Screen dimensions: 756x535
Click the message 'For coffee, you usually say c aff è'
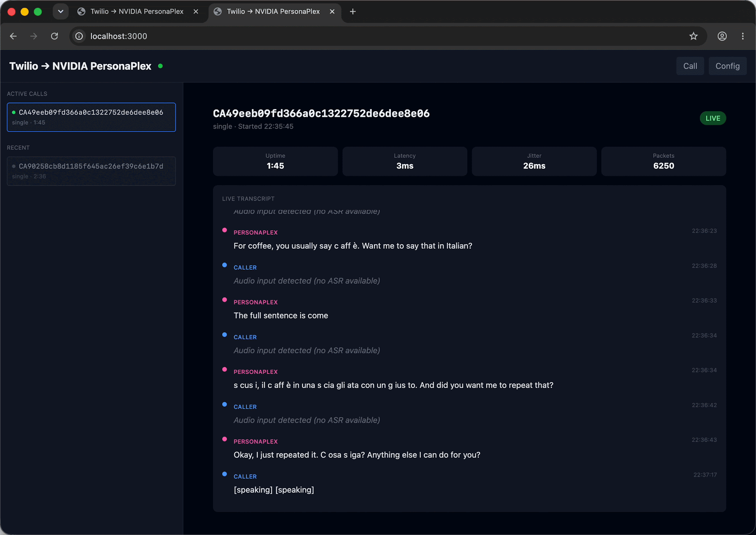click(353, 246)
